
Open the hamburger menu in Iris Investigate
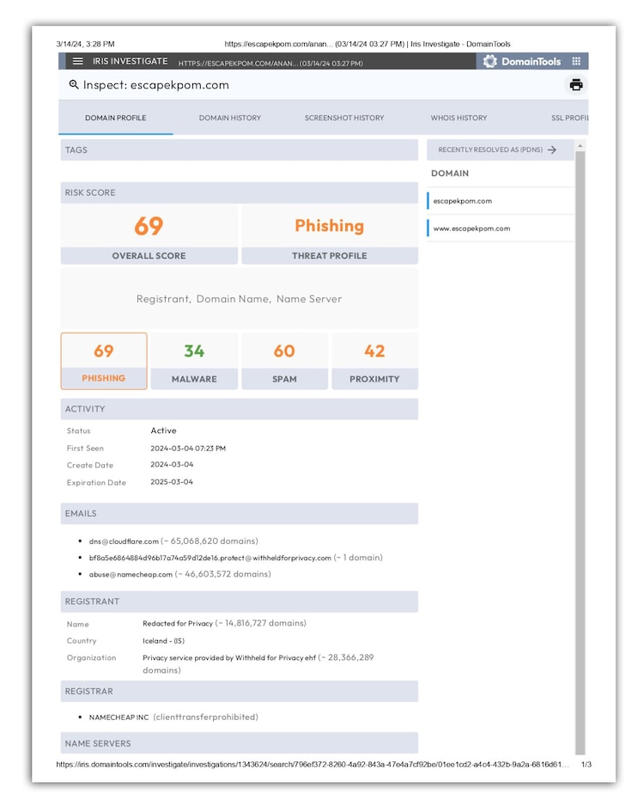(78, 61)
